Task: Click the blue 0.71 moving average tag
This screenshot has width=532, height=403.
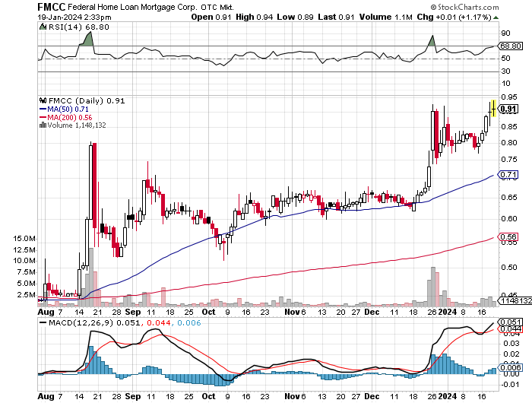Action: (508, 175)
